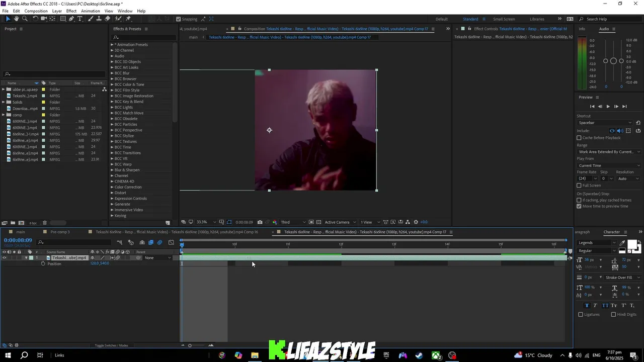Enable If caching, play cached frames

click(x=579, y=200)
